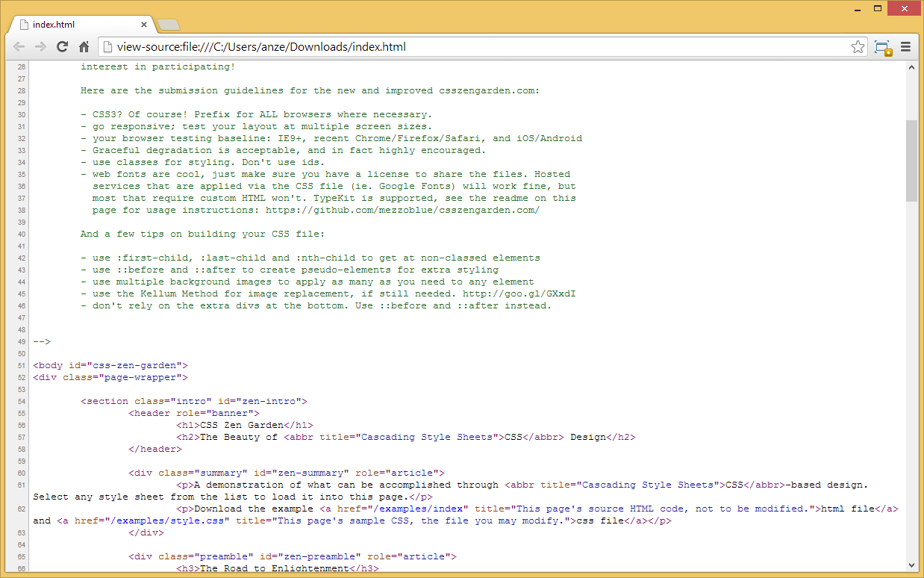
Task: Click the vertical scrollbar thumb
Action: [x=911, y=161]
